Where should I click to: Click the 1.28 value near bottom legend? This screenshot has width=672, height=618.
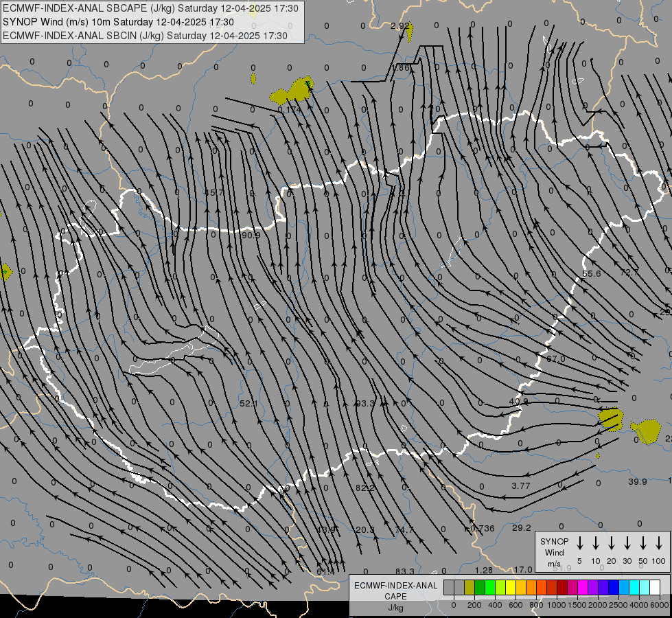tap(484, 570)
